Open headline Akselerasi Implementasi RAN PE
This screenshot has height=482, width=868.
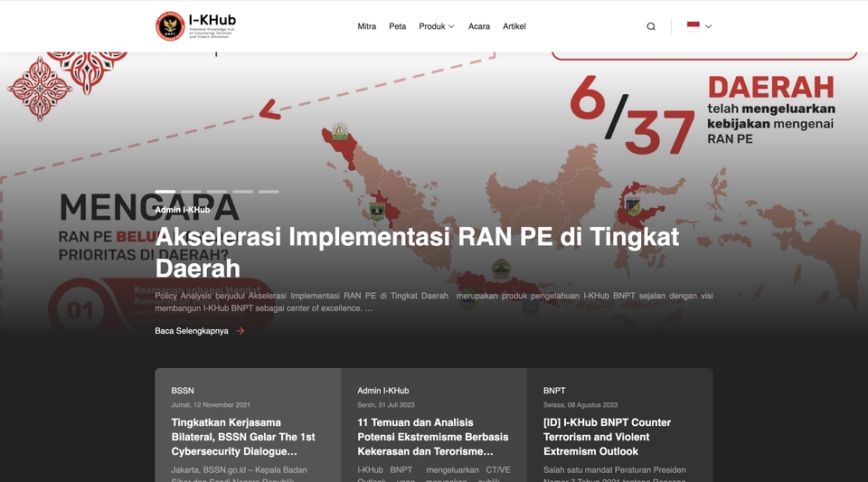pyautogui.click(x=417, y=252)
